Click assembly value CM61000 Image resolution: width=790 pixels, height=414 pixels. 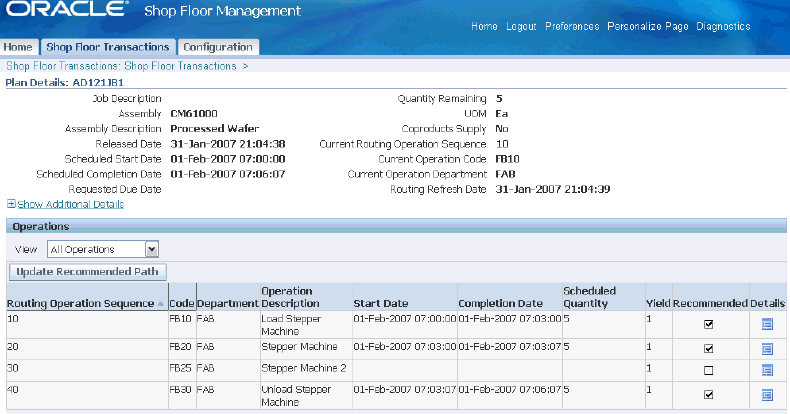[194, 114]
